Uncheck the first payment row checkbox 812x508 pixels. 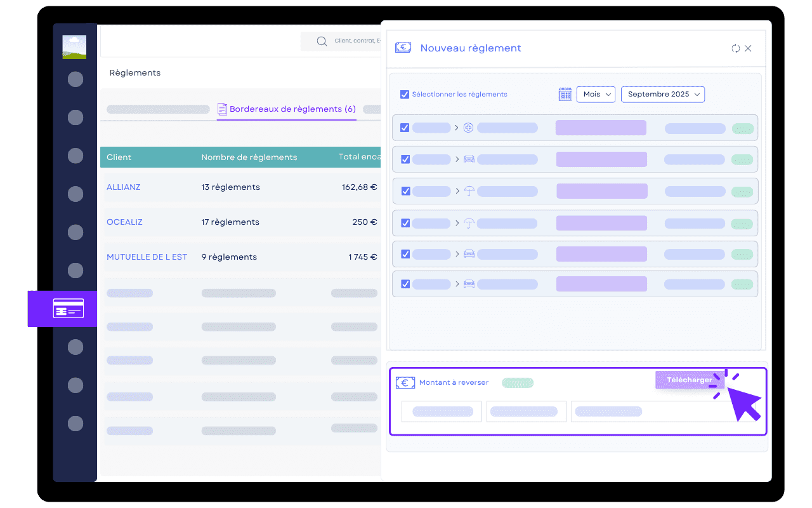click(405, 128)
